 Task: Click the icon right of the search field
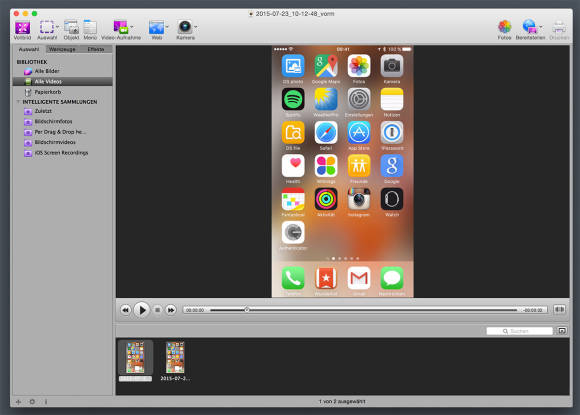(562, 331)
